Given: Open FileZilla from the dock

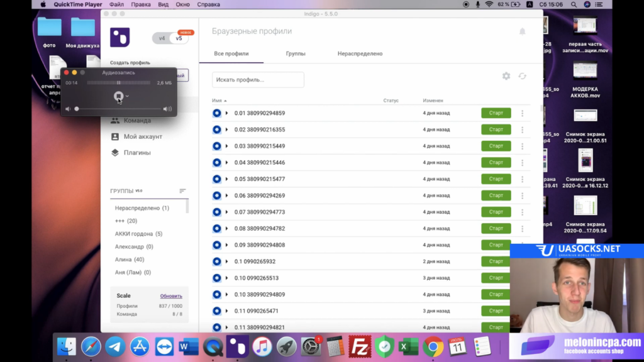Looking at the screenshot, I should coord(360,347).
